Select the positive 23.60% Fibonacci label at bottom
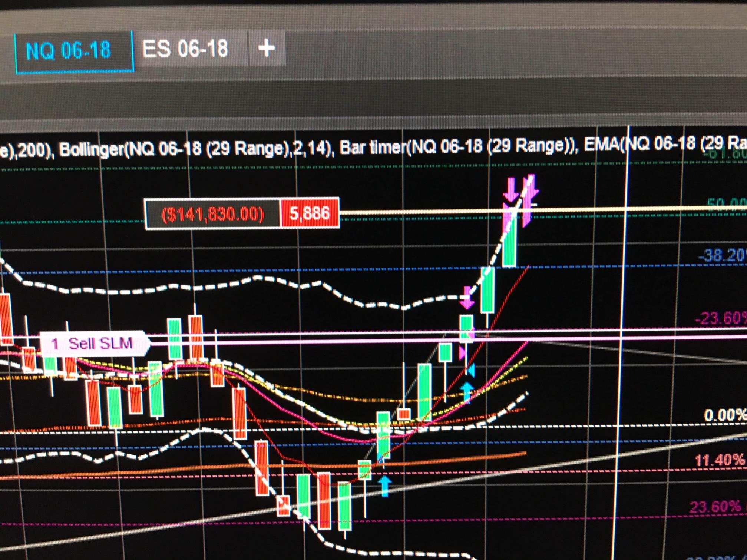The image size is (747, 560). coord(715,507)
